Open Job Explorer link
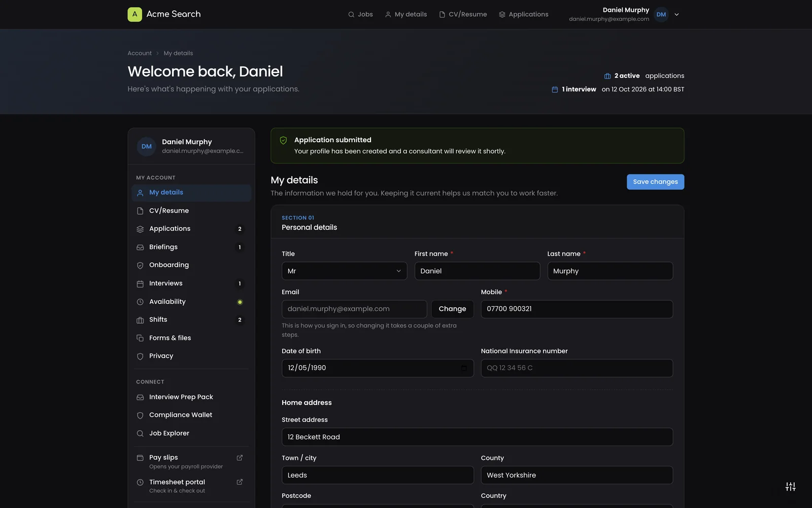Screen dimensions: 812x508 point(191,433)
